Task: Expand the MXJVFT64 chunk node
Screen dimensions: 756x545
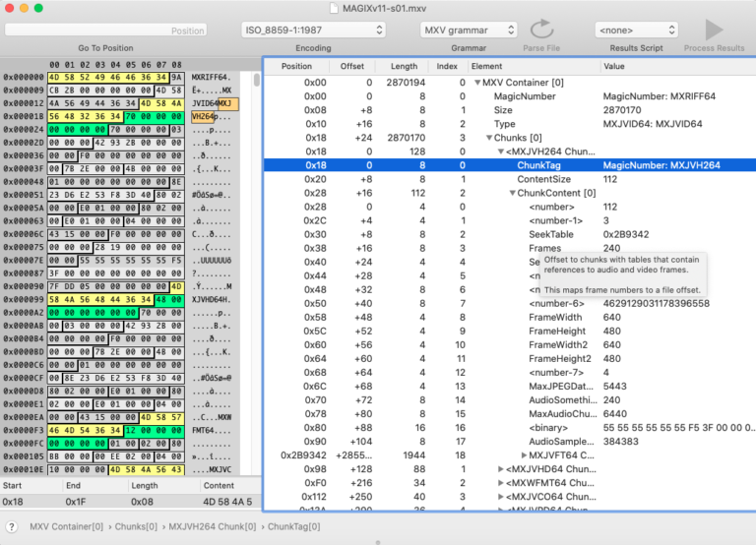Action: [x=522, y=455]
